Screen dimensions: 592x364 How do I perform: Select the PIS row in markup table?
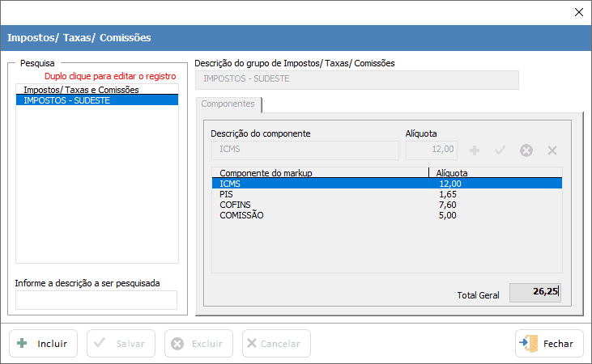point(386,194)
